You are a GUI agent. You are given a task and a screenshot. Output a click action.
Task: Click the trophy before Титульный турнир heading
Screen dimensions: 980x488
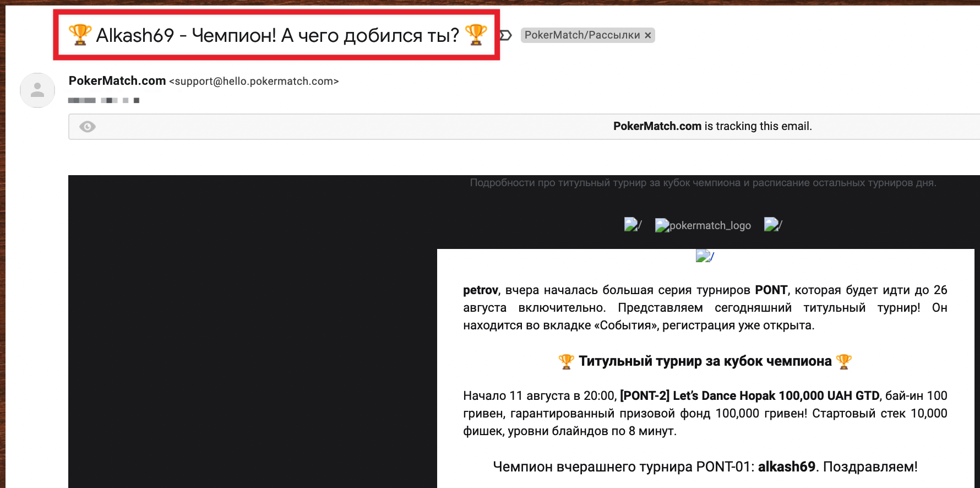[x=567, y=361]
